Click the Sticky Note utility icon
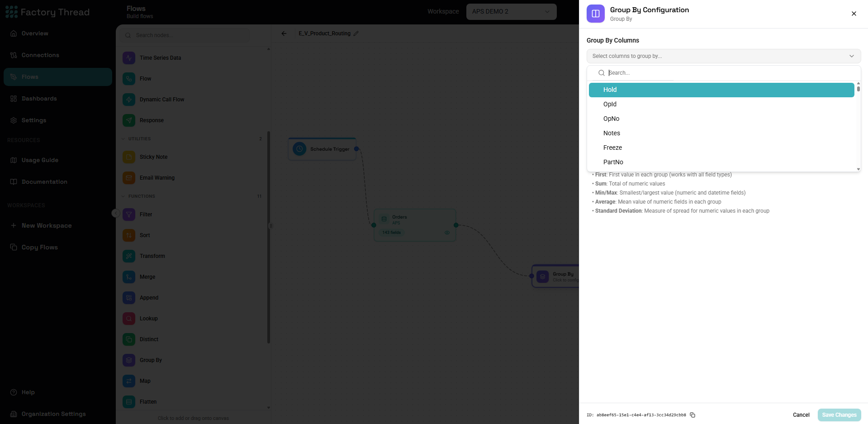This screenshot has height=424, width=868. (x=129, y=157)
